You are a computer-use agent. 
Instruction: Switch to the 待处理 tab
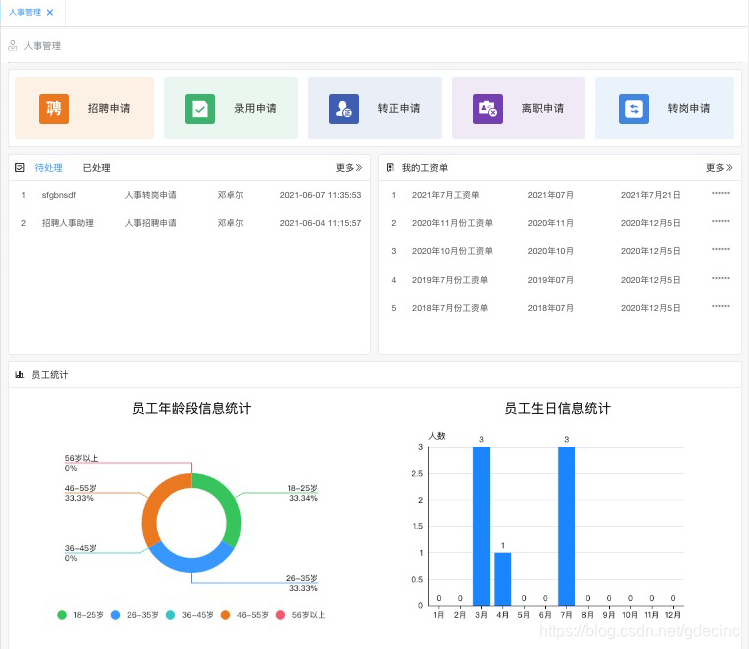click(48, 168)
